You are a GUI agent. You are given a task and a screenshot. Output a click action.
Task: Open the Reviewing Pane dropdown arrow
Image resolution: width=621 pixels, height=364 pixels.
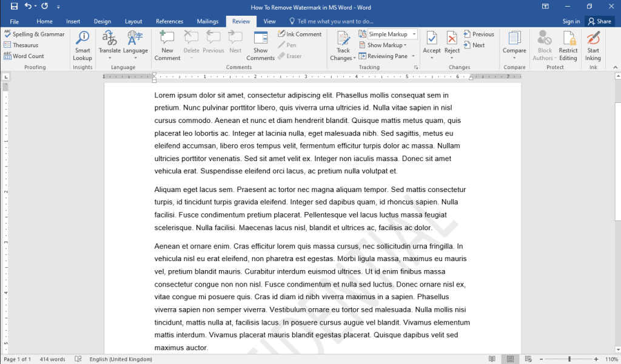[413, 56]
